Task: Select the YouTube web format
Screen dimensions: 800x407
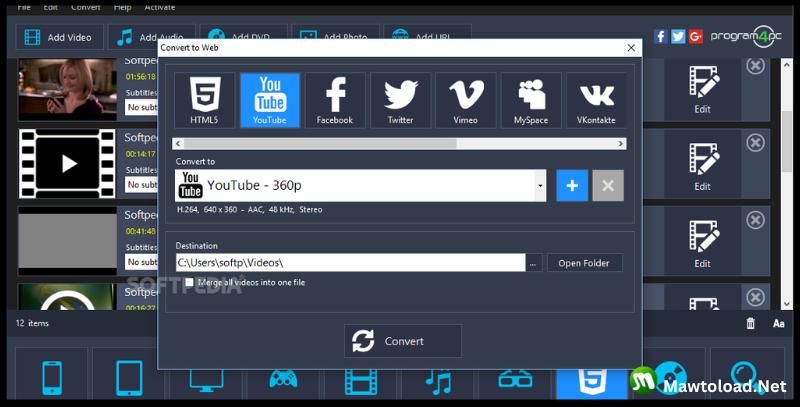Action: (270, 100)
